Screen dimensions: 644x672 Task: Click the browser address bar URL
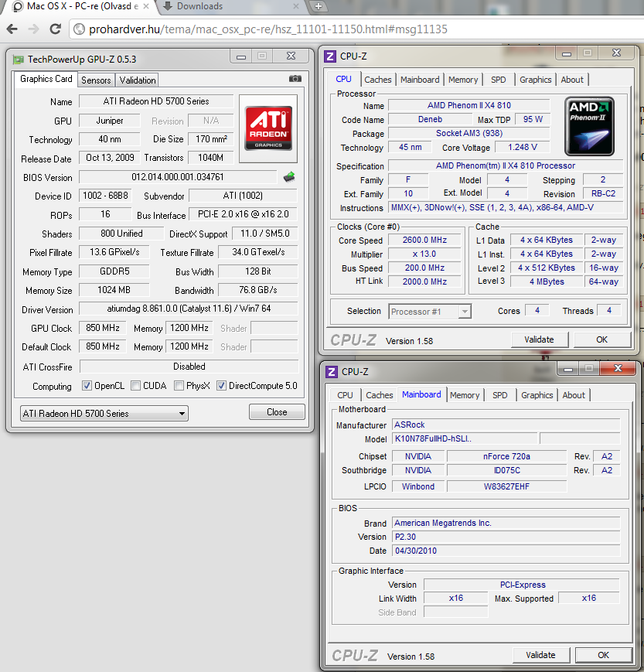coord(267,29)
